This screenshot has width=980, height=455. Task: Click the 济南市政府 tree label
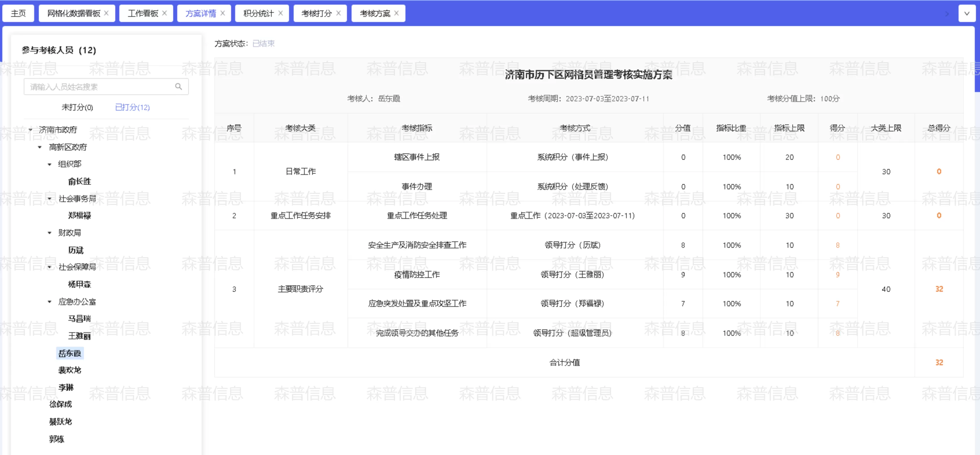tap(58, 130)
